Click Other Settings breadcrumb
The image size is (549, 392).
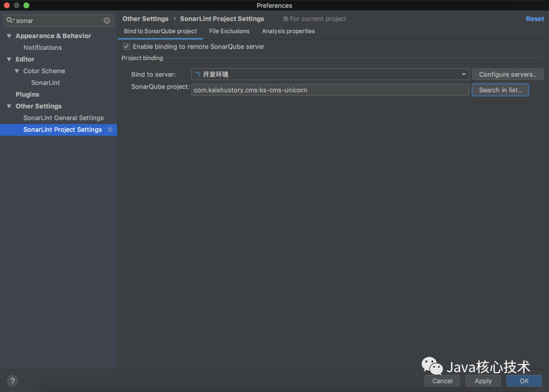pyautogui.click(x=145, y=19)
